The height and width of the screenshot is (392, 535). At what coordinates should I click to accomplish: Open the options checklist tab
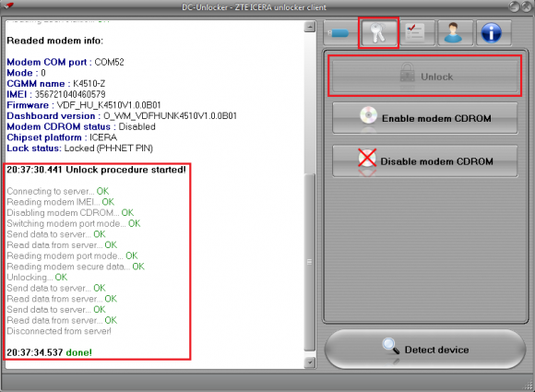pyautogui.click(x=417, y=33)
